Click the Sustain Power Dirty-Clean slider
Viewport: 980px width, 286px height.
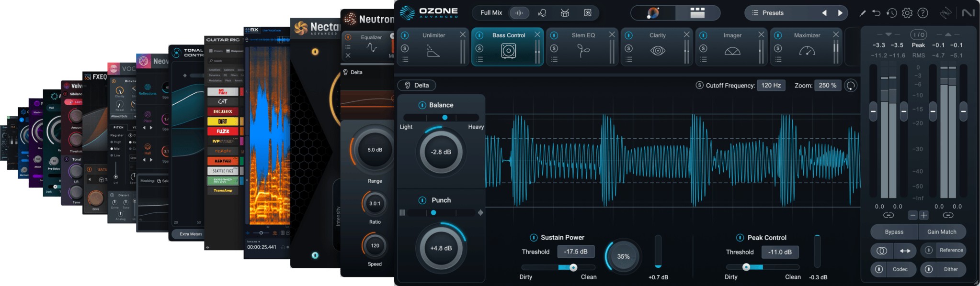click(558, 267)
